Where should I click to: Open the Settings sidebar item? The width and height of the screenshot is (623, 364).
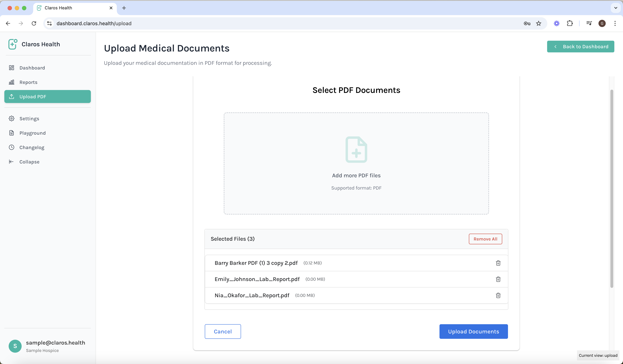[x=29, y=118]
